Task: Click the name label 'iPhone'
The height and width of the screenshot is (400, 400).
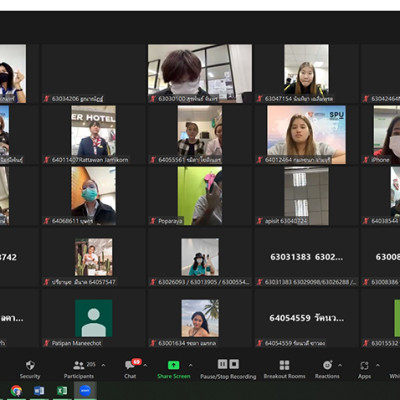Action: (x=380, y=160)
